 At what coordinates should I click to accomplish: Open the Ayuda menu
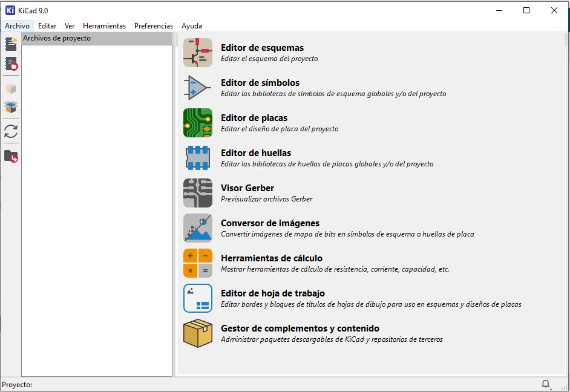[192, 26]
